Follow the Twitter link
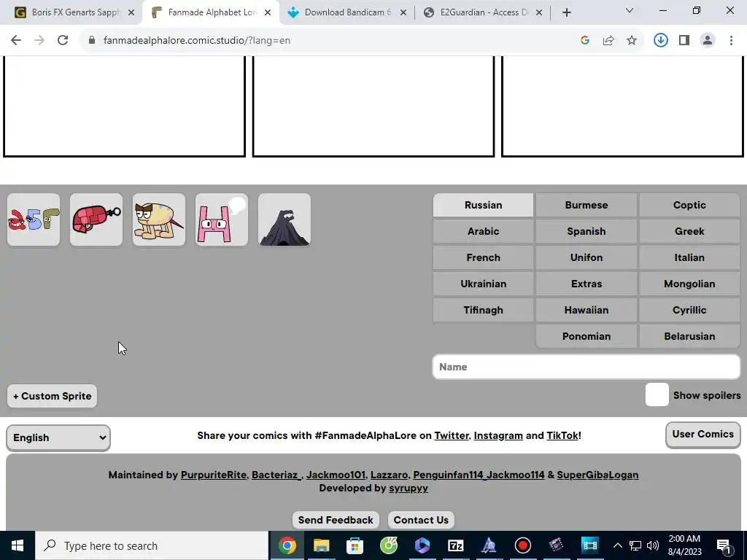This screenshot has width=747, height=560. click(x=451, y=435)
